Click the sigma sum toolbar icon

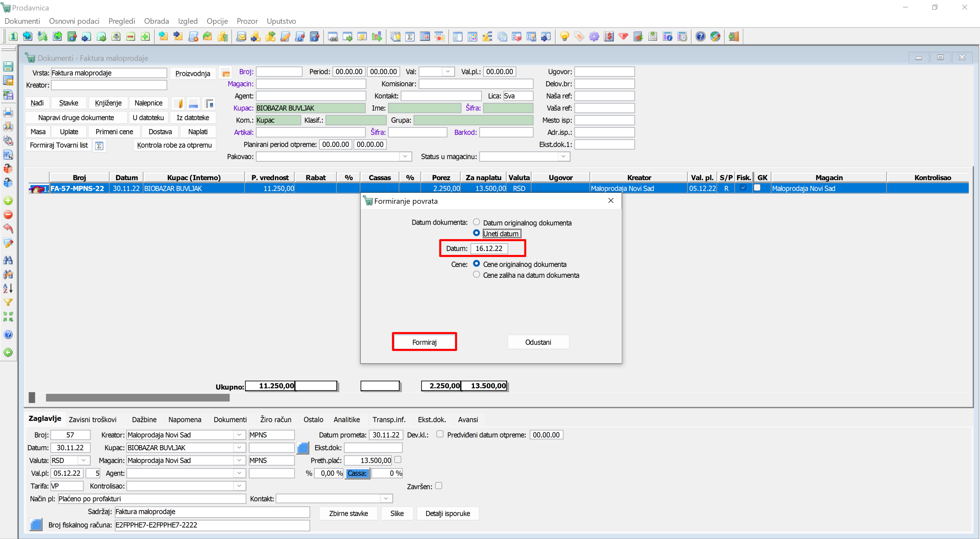pos(410,37)
